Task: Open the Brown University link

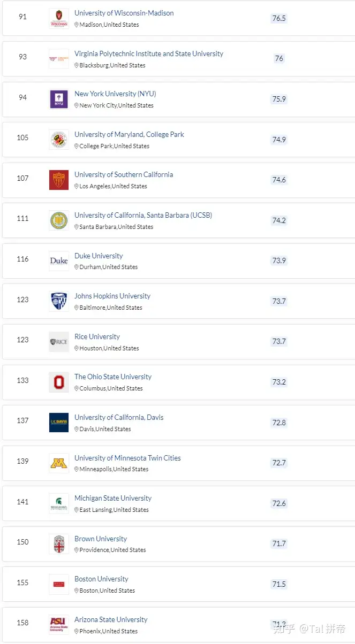Action: [101, 539]
